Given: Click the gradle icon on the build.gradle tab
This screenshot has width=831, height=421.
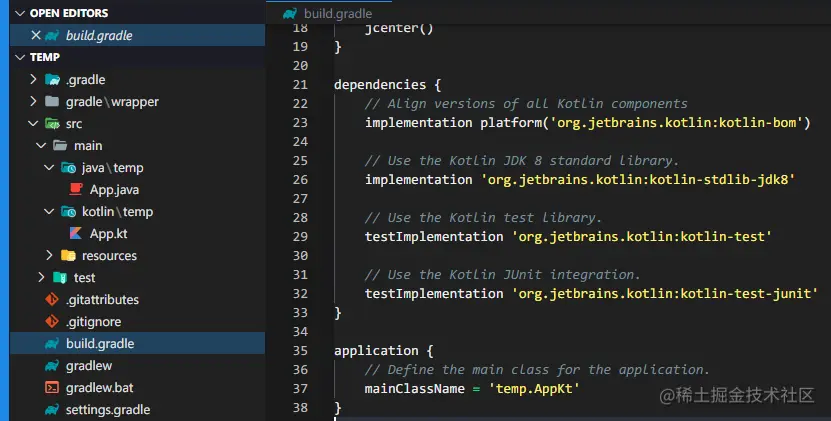Looking at the screenshot, I should (289, 14).
